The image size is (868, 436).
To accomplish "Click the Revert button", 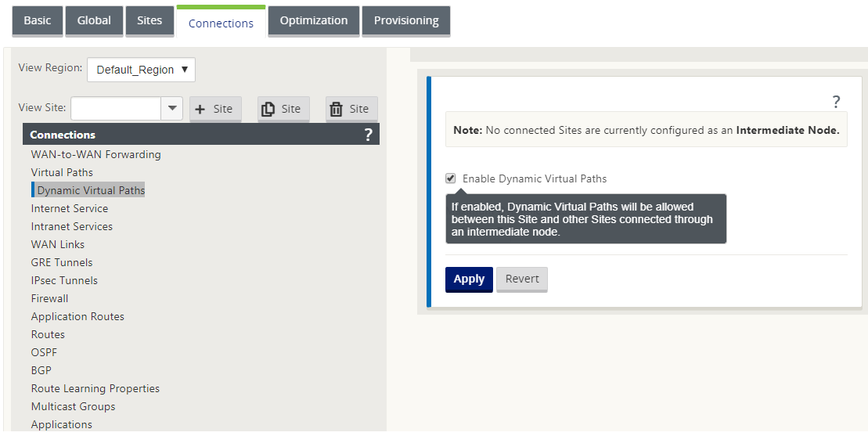I will tap(521, 279).
